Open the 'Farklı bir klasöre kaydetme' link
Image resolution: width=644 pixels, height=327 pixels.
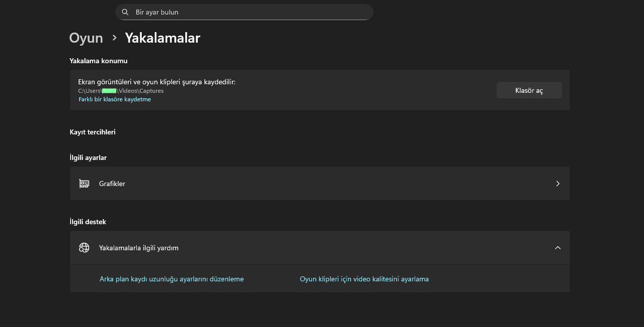[115, 99]
